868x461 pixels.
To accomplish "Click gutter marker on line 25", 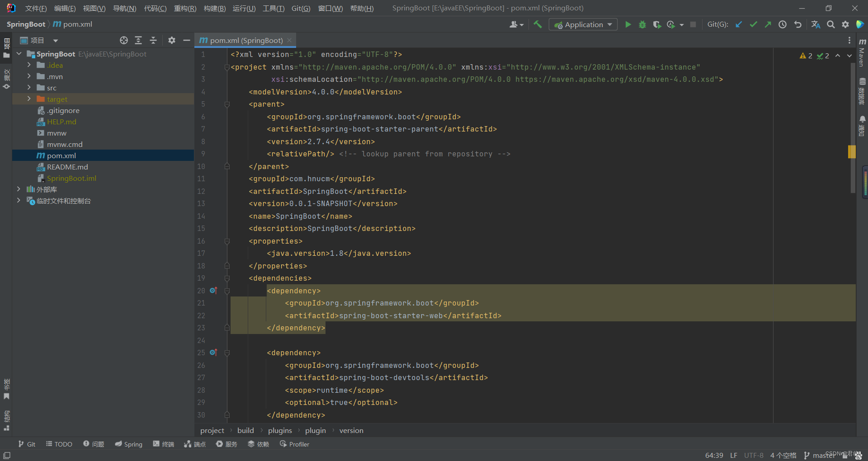I will click(213, 353).
